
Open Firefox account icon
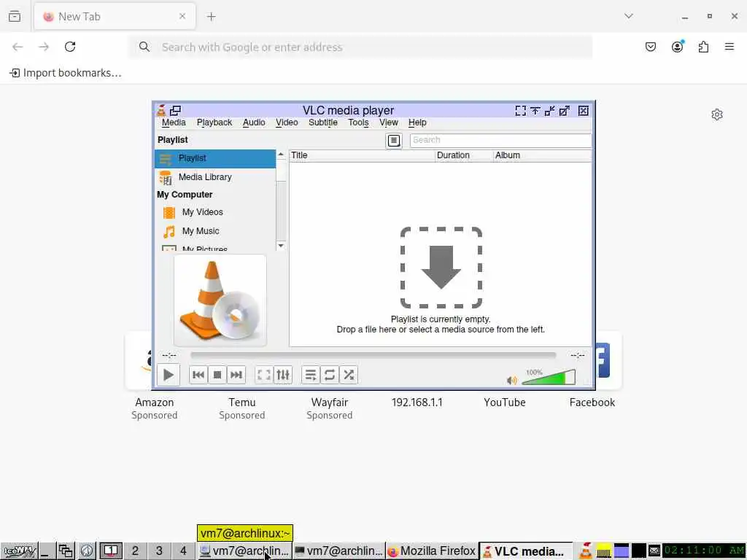677,47
